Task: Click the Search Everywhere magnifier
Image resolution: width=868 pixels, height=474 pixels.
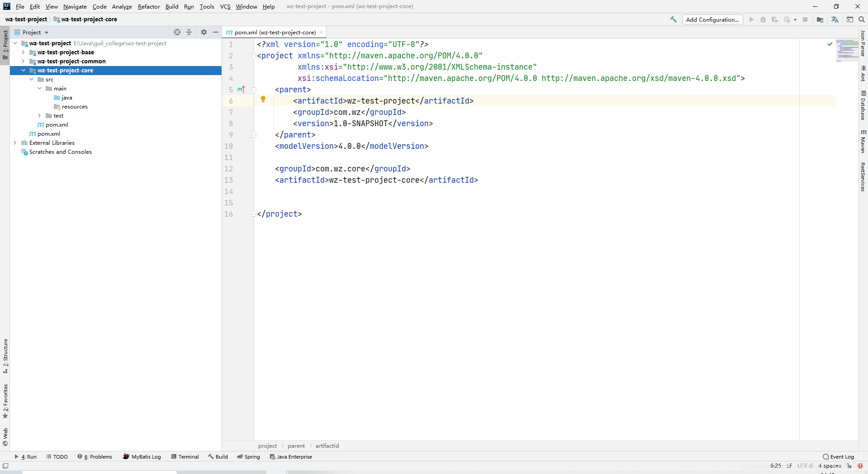Action: pos(862,19)
